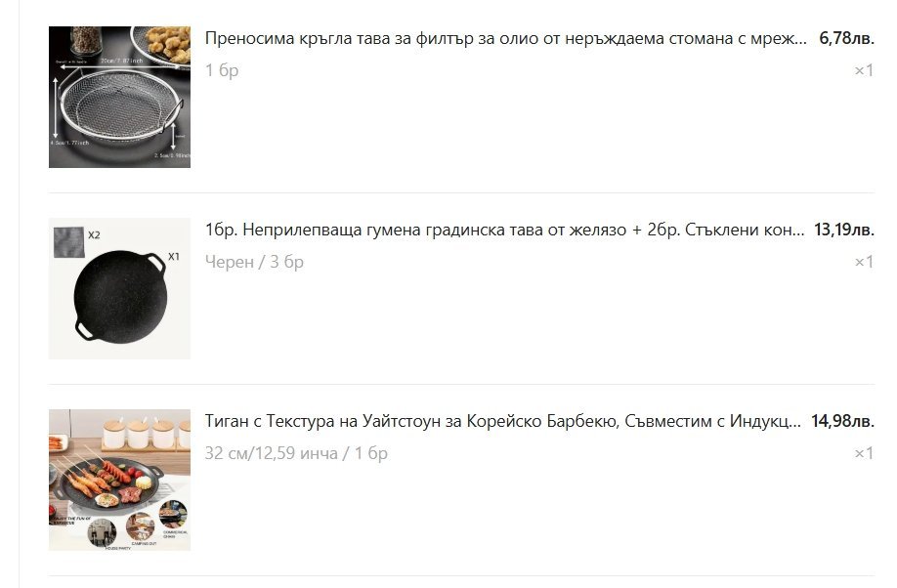Click the 14,98лв. price
Viewport: 897px width, 588px height.
point(842,422)
